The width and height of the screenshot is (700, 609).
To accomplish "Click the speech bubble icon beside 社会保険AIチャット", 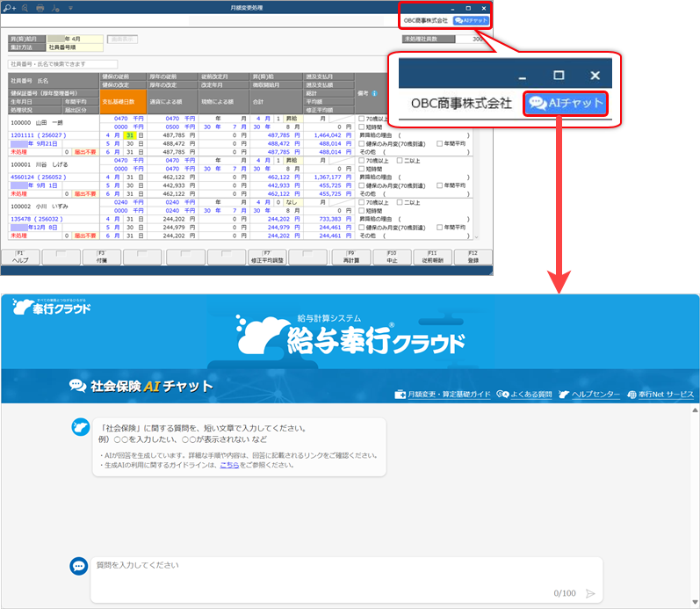I will pyautogui.click(x=77, y=386).
